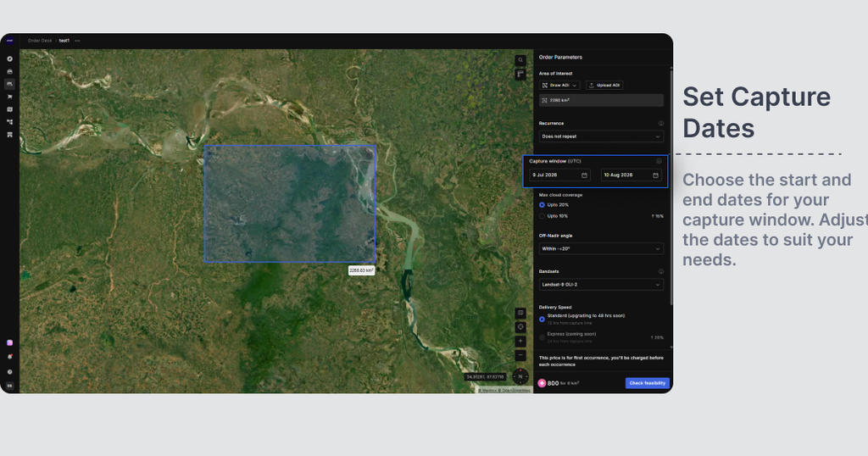Image resolution: width=868 pixels, height=456 pixels.
Task: Click the Bandsets info icon
Action: point(660,272)
